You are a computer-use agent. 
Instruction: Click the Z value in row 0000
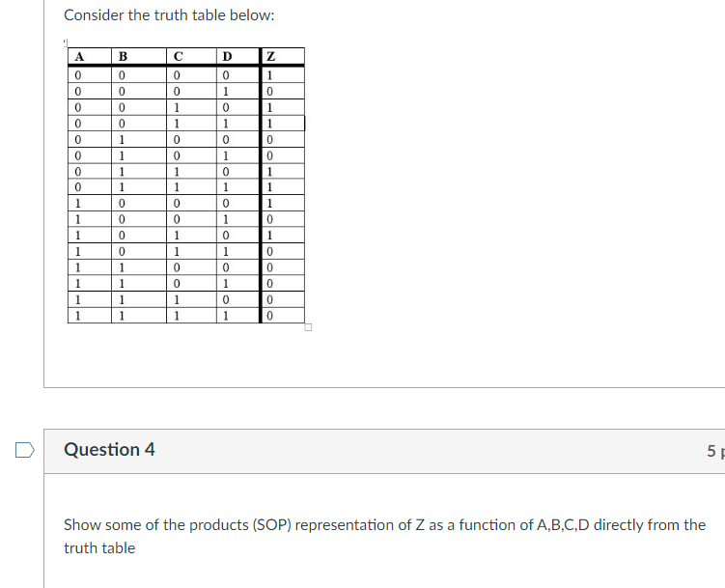tap(283, 75)
